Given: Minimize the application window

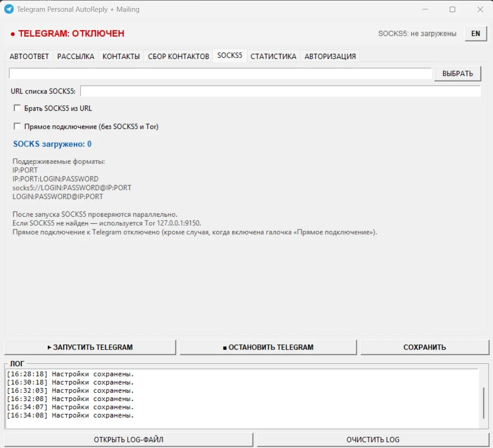Looking at the screenshot, I should (x=425, y=9).
